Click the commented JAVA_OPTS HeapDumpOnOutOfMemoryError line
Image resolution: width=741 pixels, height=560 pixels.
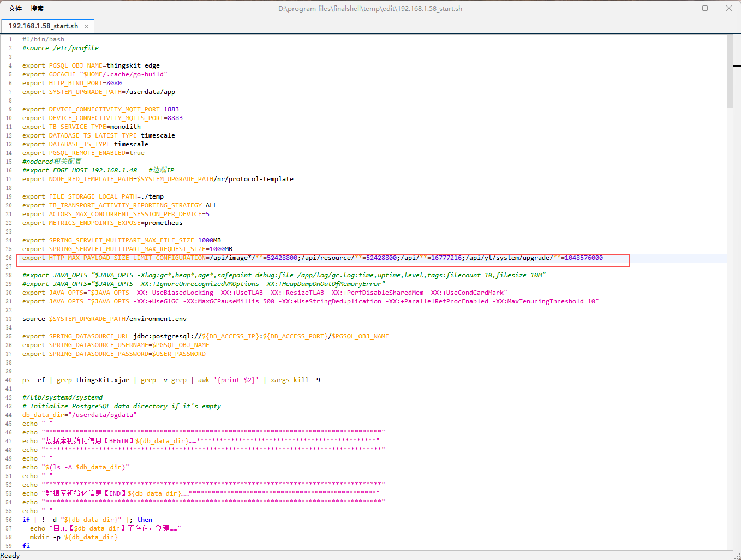click(204, 284)
